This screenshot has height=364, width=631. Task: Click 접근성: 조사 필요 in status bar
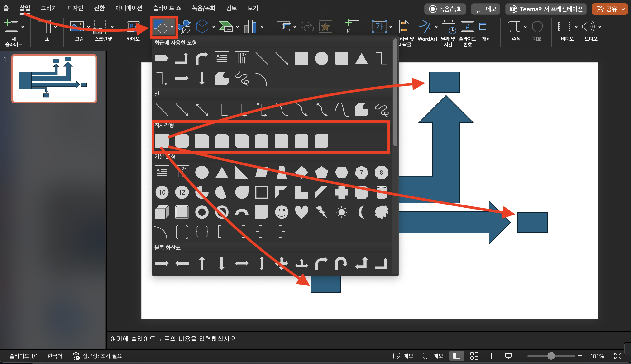(x=97, y=356)
